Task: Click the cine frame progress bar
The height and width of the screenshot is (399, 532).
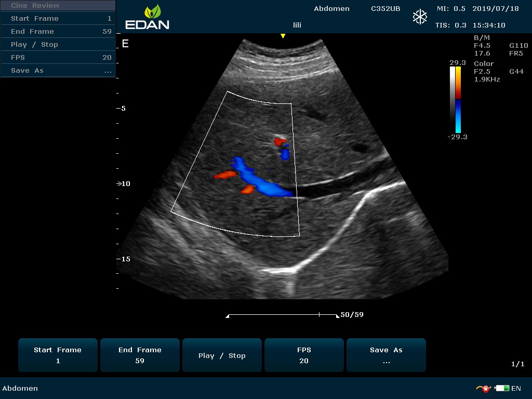Action: click(x=282, y=315)
